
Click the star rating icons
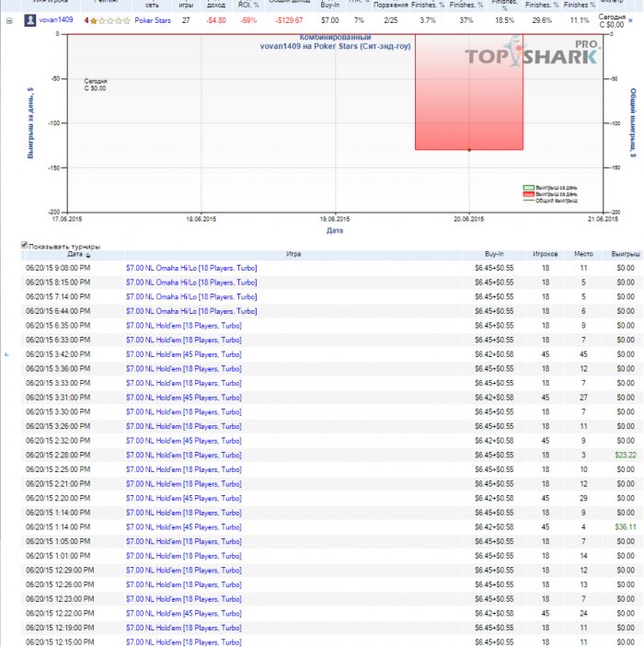tap(109, 19)
